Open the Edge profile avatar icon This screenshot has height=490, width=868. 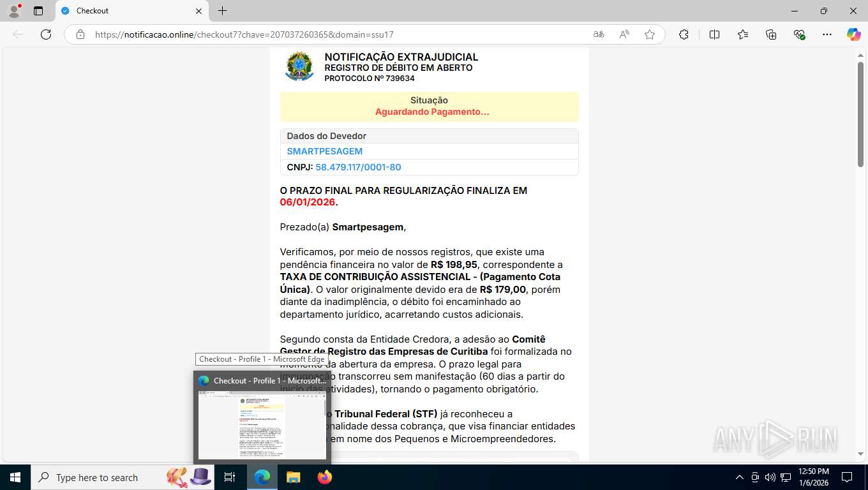coord(14,11)
